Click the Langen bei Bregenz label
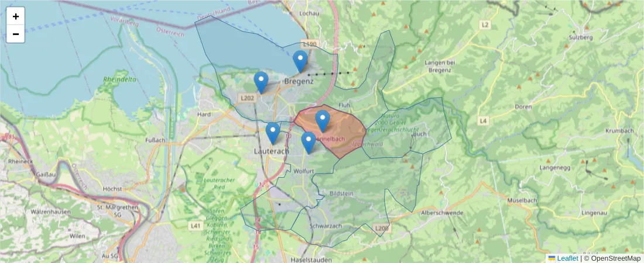 point(440,66)
